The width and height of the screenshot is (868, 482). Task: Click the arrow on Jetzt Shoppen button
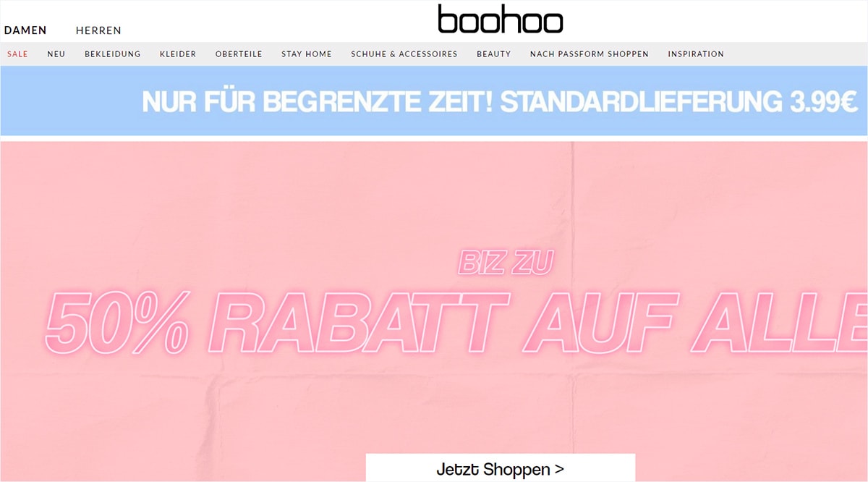[x=559, y=469]
